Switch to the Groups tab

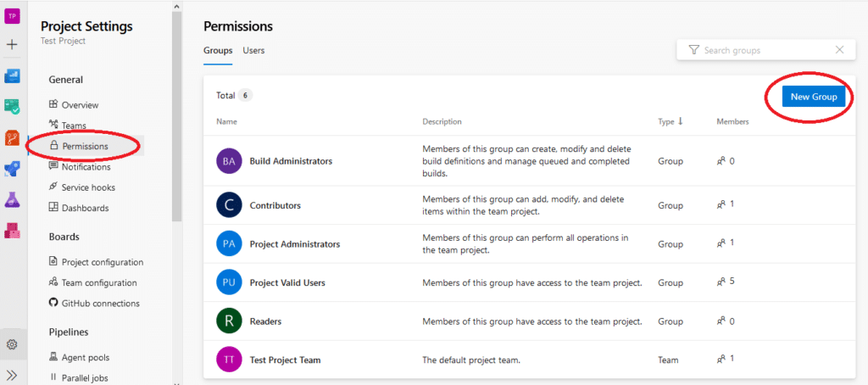tap(218, 50)
